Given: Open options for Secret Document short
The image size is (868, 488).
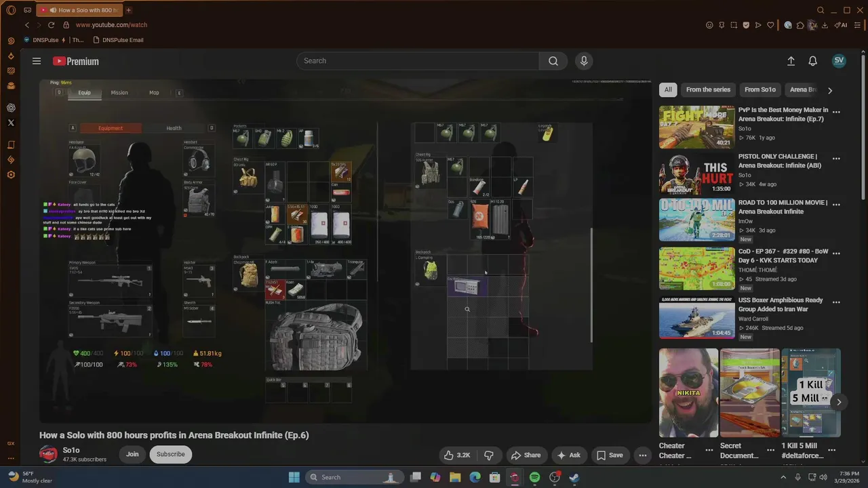Looking at the screenshot, I should pyautogui.click(x=770, y=449).
